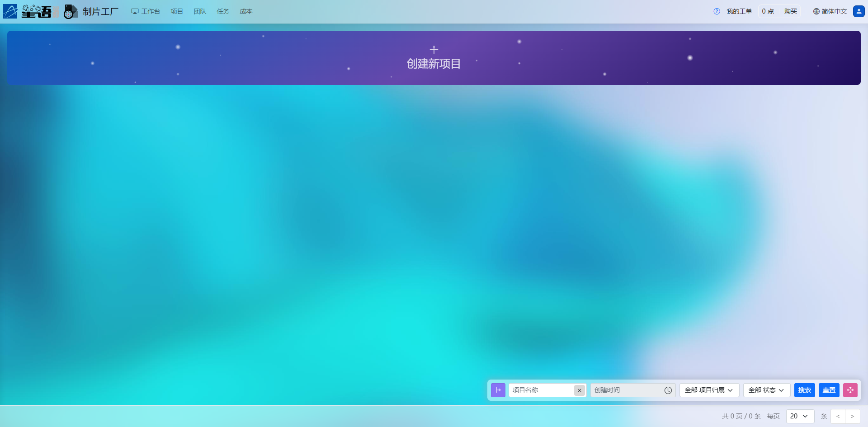Click the blue 搜索 button
Screen dimensions: 868x427
pyautogui.click(x=804, y=390)
